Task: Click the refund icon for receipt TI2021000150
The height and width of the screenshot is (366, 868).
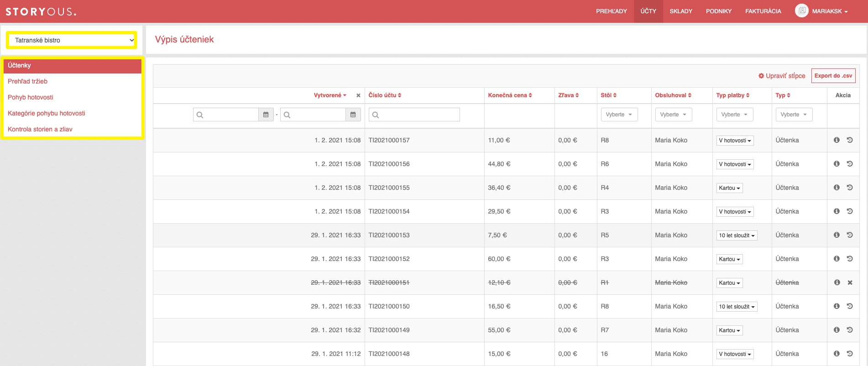Action: (x=850, y=306)
